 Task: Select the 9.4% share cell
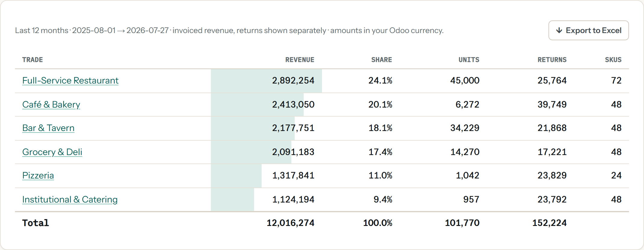[383, 200]
